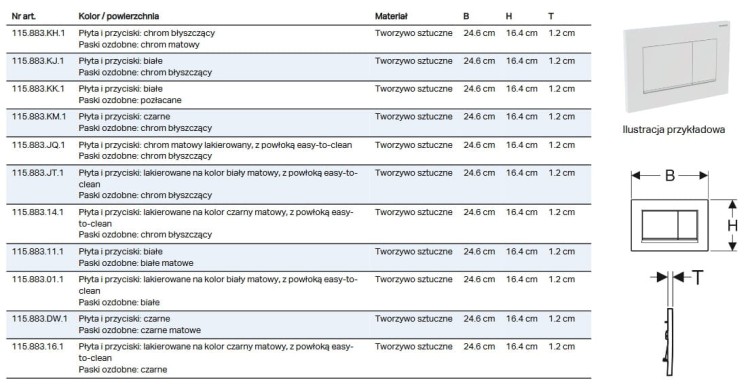Screen dimensions: 750x384
Task: Select article number 115.883.KJ.1
Action: coord(37,61)
